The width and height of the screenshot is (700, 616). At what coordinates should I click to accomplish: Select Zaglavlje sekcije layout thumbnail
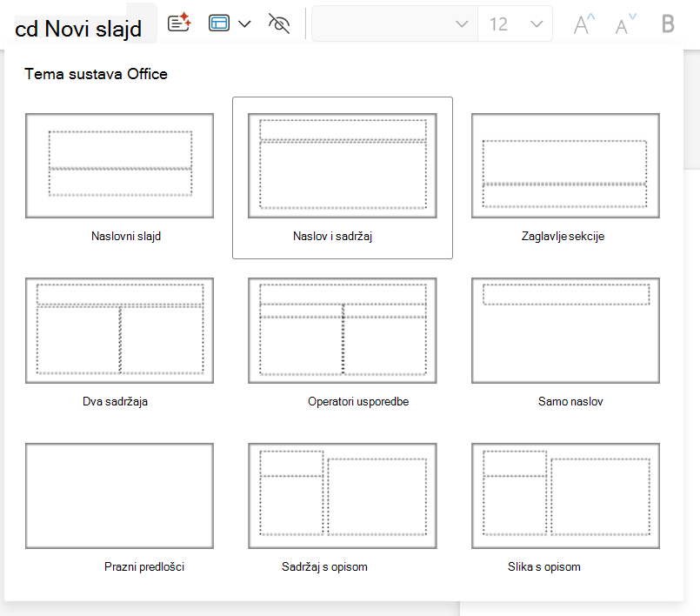[x=565, y=165]
